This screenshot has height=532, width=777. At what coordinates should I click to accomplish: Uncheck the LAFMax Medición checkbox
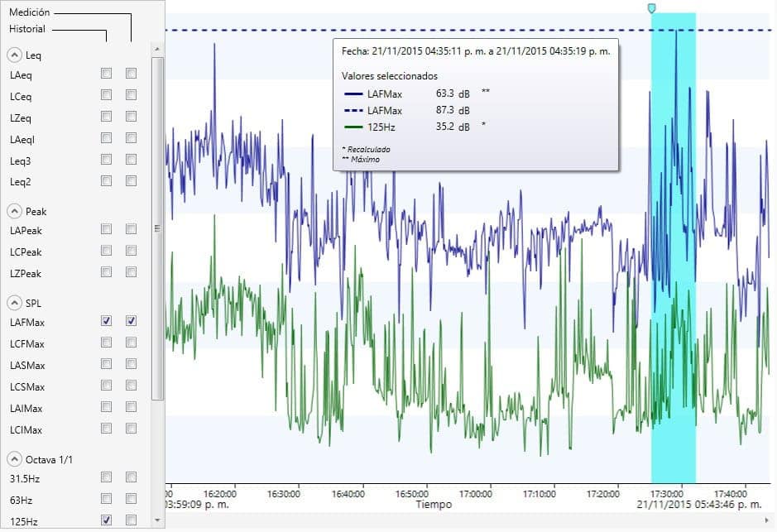pyautogui.click(x=105, y=320)
